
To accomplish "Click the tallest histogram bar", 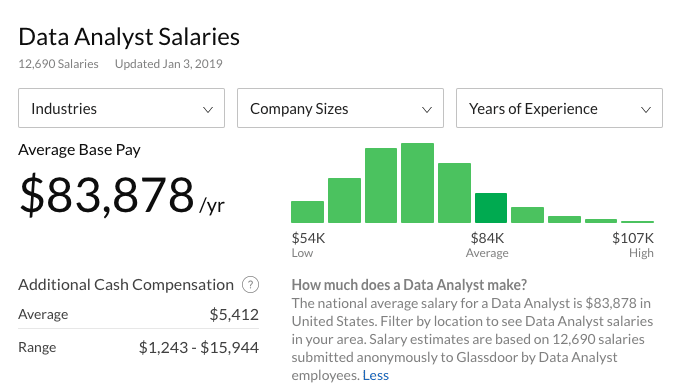I will click(418, 183).
